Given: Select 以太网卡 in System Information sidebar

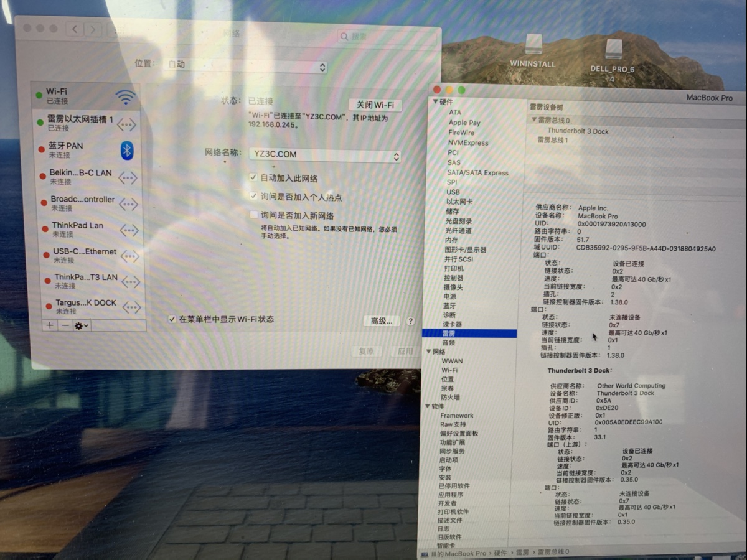Looking at the screenshot, I should point(459,202).
